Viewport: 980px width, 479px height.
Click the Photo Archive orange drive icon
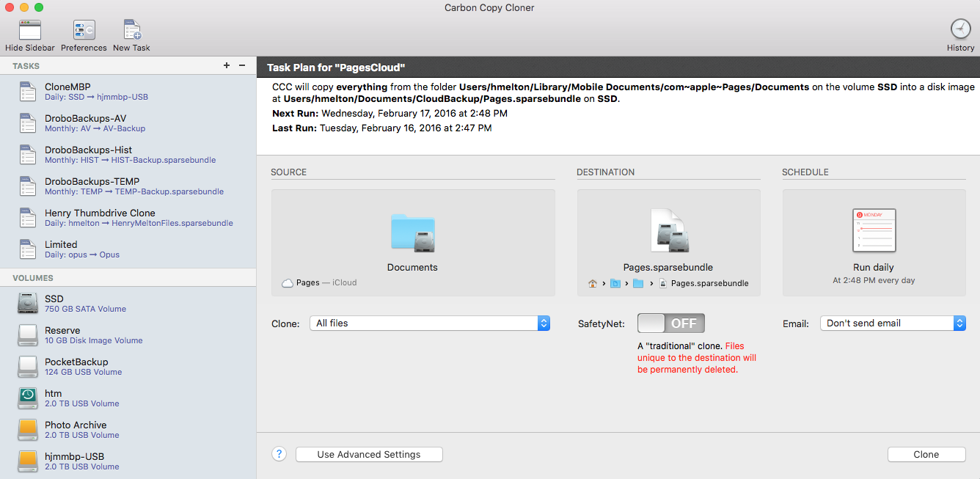(x=28, y=430)
